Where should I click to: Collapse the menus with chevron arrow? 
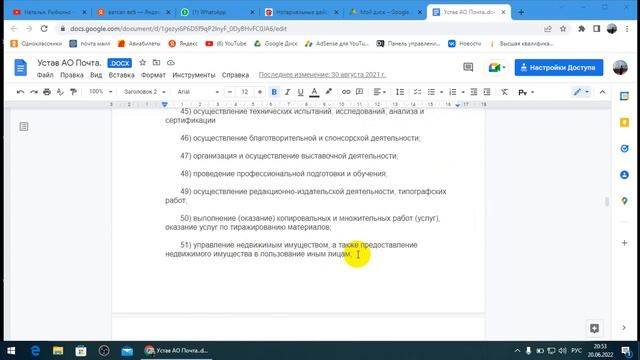point(602,92)
